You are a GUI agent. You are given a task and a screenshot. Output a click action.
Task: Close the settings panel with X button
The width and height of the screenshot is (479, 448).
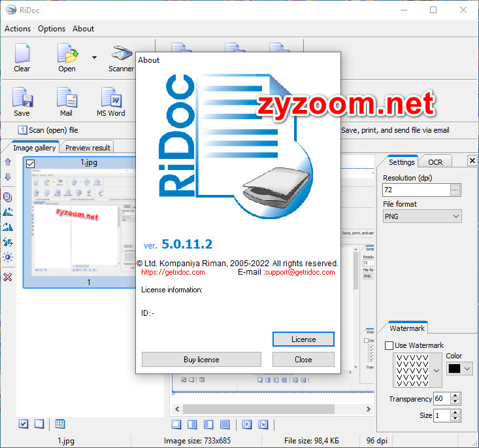pos(472,160)
